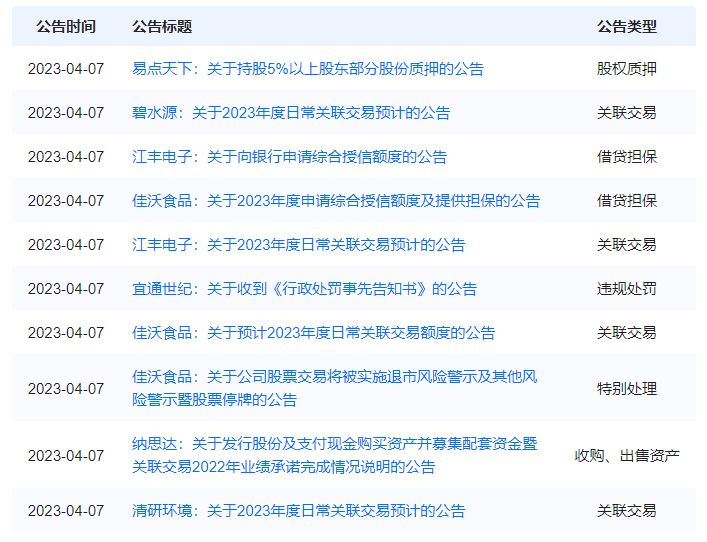Viewport: 707px width, 542px height.
Task: Open 佳沃食品 退市风险警示 trading halt announcement
Action: click(x=335, y=388)
